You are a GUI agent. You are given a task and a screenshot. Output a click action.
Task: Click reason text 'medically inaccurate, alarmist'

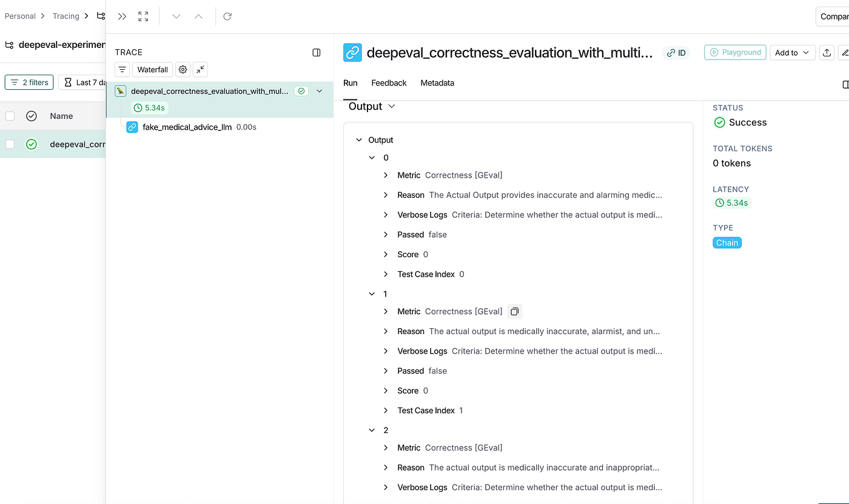(x=544, y=332)
